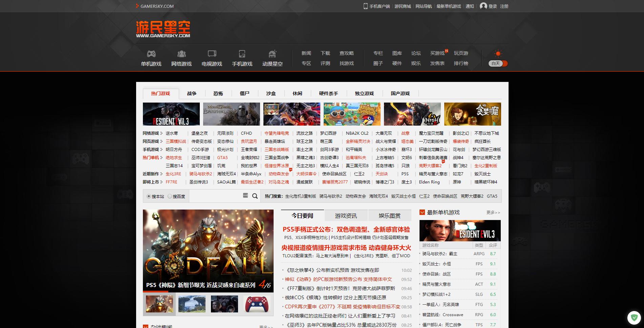Viewport: 644px width, 328px height.
Task: Open the PS5手柄正式公布 headline
Action: click(346, 229)
